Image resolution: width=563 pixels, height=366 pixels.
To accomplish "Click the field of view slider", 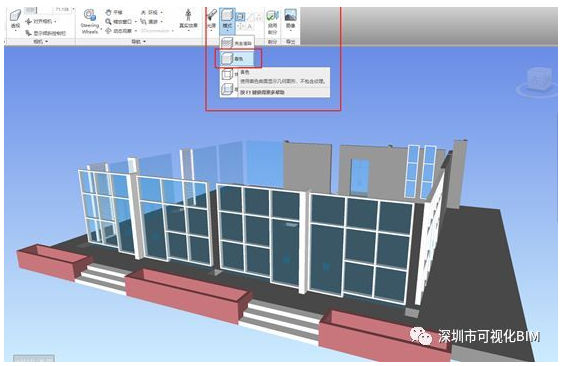I will tap(31, 10).
